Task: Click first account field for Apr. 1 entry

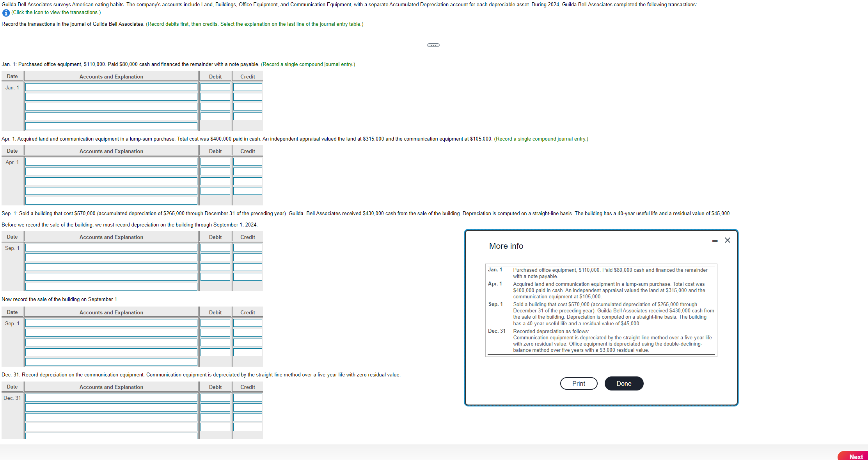Action: (111, 162)
